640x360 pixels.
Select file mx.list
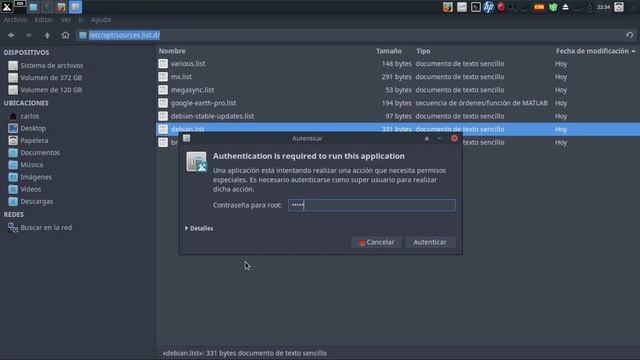point(181,77)
